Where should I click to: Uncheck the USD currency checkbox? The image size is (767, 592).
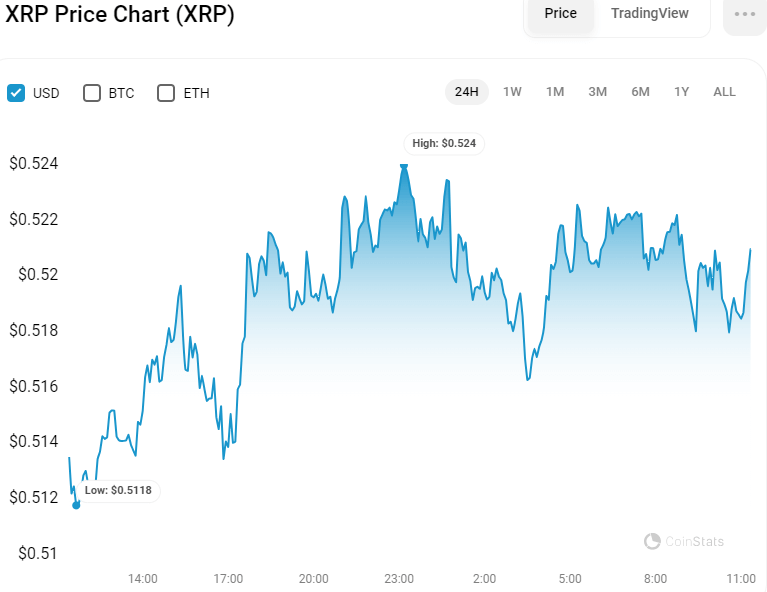click(x=16, y=93)
